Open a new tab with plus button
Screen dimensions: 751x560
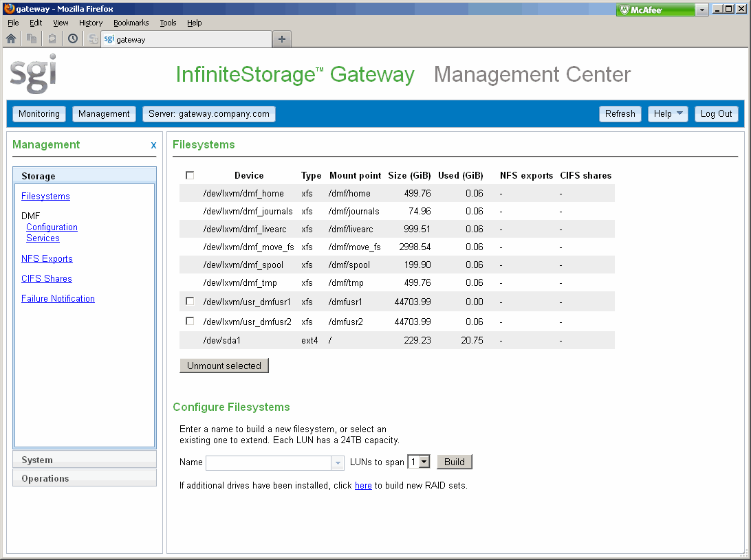tap(282, 39)
